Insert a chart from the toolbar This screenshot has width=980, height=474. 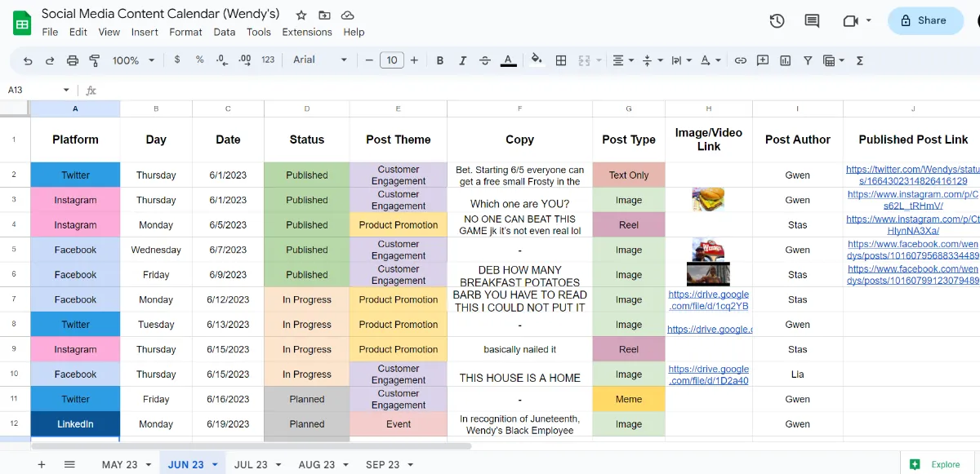click(x=785, y=60)
